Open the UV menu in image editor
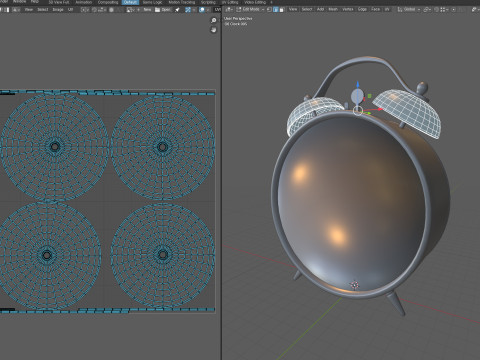The image size is (480, 360). point(70,10)
